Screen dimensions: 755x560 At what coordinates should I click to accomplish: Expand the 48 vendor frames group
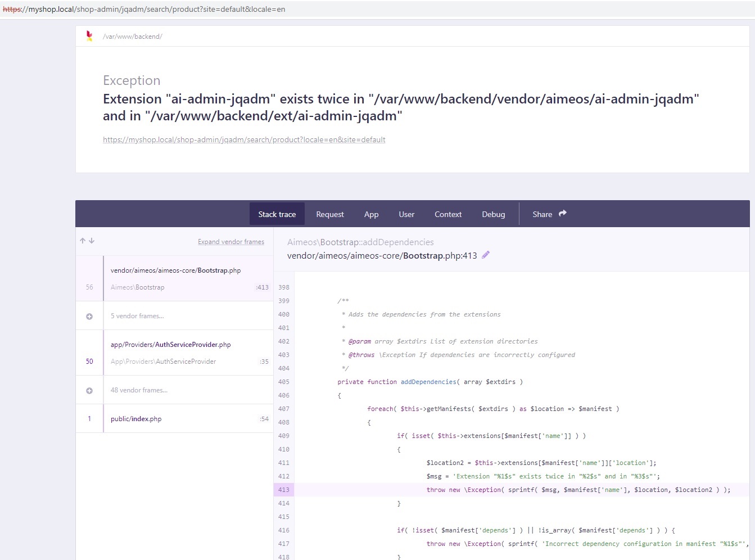(x=174, y=390)
